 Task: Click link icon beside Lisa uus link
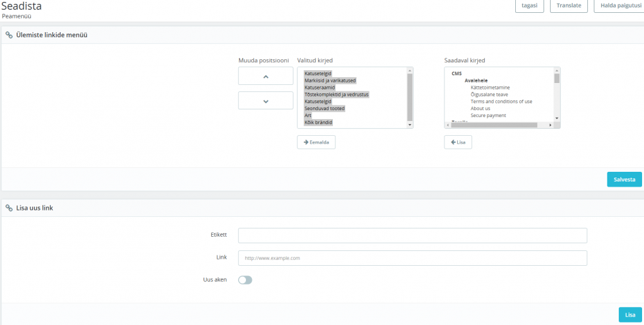click(x=9, y=208)
